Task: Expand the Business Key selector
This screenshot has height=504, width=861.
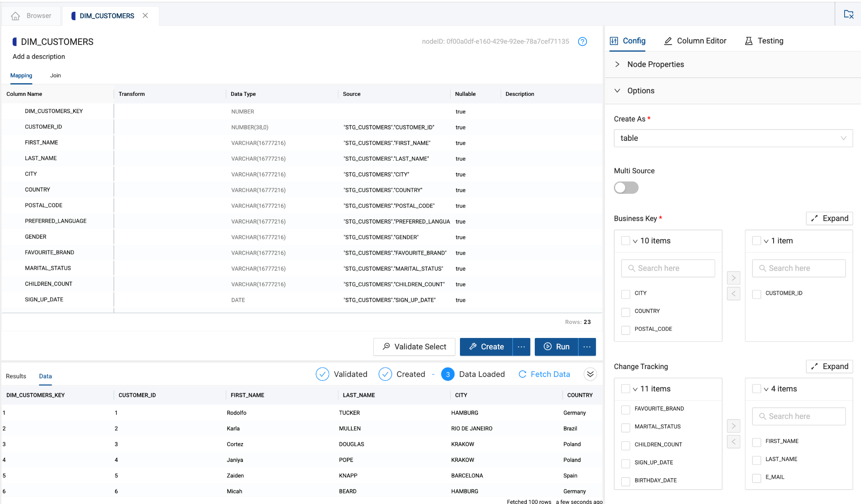Action: 829,218
